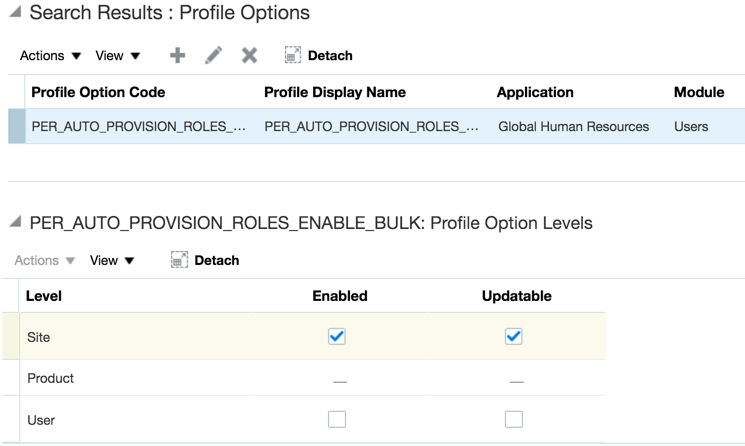The height and width of the screenshot is (446, 745).
Task: Enable the User level Enabled checkbox
Action: [337, 420]
